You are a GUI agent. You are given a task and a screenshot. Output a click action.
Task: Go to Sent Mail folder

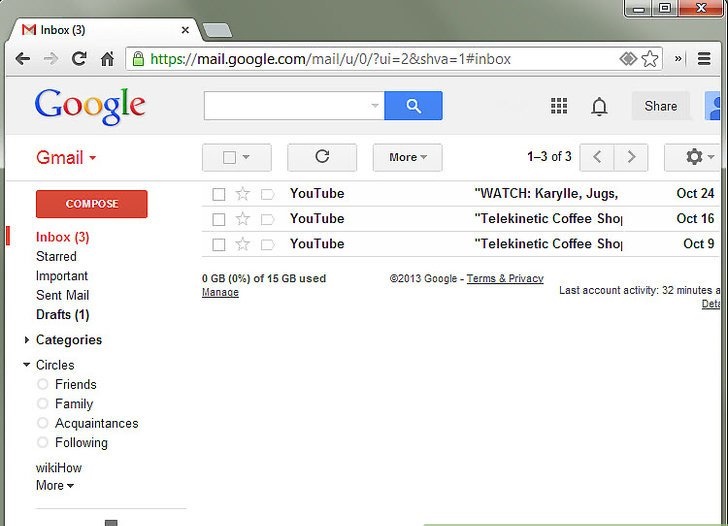coord(62,295)
